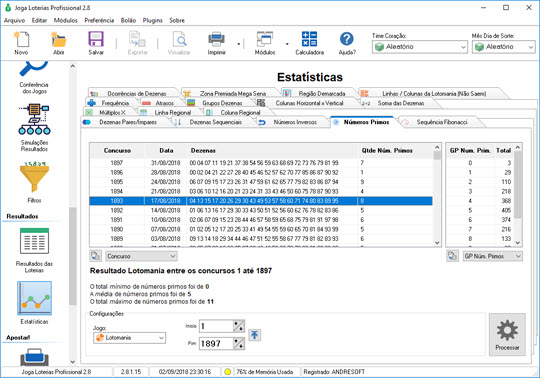This screenshot has height=378, width=540.
Task: Expand the Time Coração dropdown
Action: pyautogui.click(x=419, y=47)
